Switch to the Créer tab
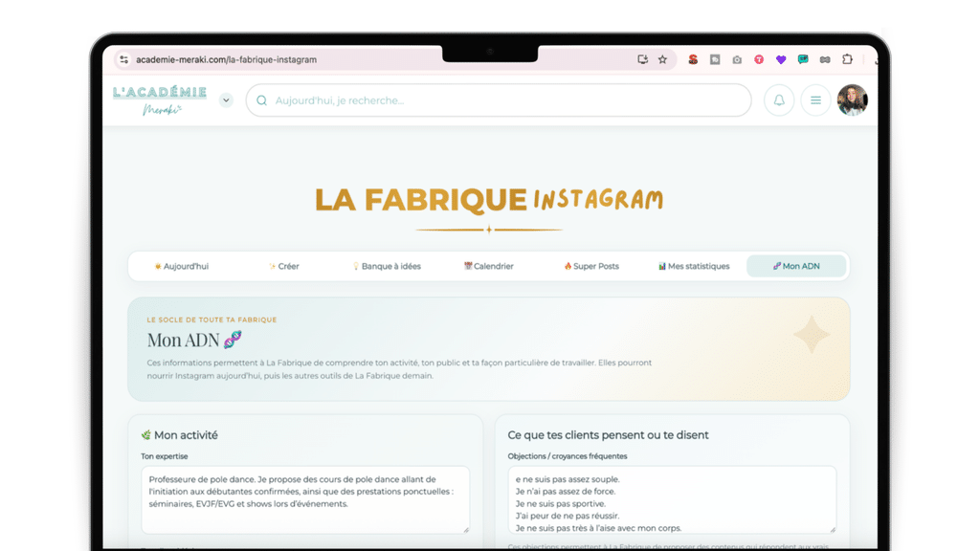Viewport: 980px width, 551px height. (x=283, y=266)
